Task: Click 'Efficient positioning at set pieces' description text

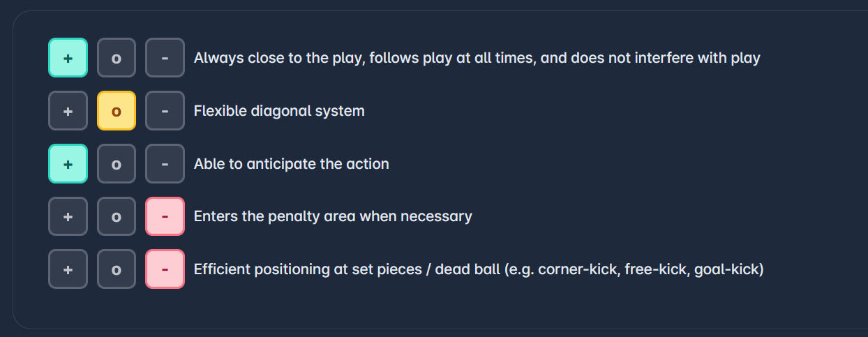Action: (x=479, y=269)
